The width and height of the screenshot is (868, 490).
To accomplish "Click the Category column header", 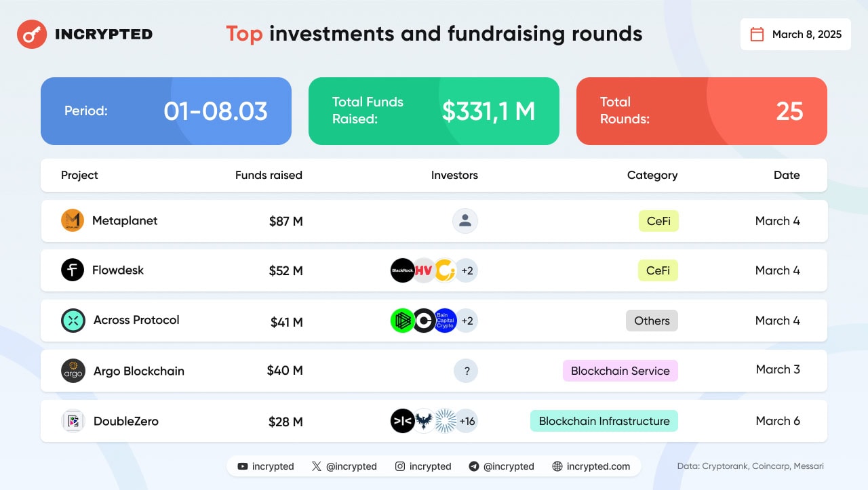I will pyautogui.click(x=652, y=176).
